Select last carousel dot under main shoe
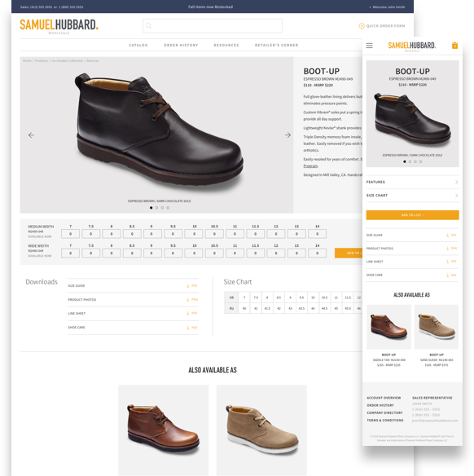This screenshot has width=474, height=476. coord(168,208)
